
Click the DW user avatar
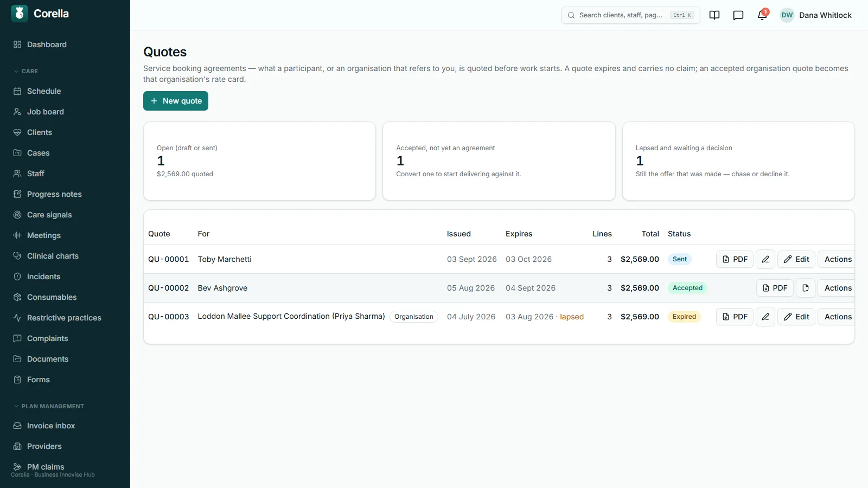(787, 15)
